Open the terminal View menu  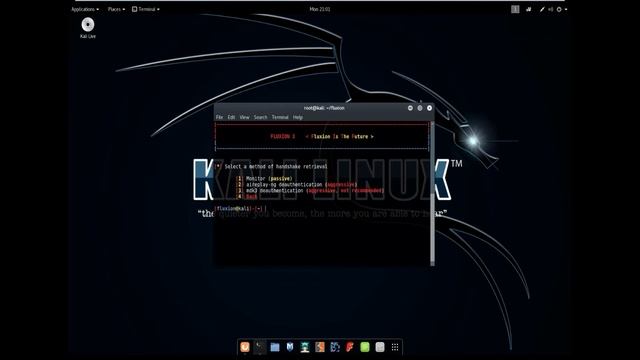(244, 117)
